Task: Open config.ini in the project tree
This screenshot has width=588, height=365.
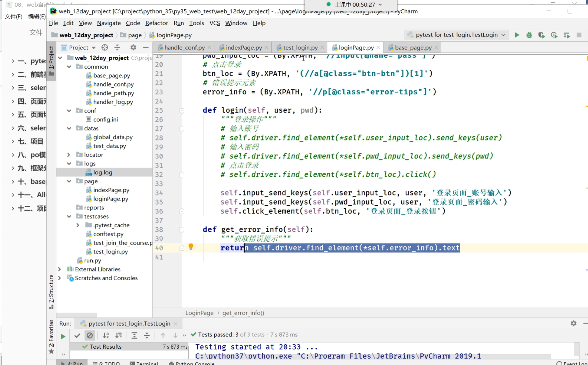Action: pyautogui.click(x=105, y=119)
